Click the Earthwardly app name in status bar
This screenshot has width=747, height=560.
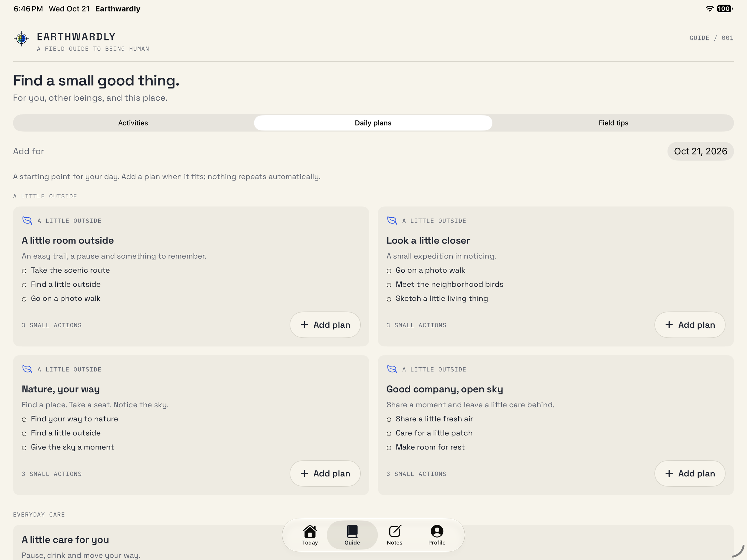(117, 9)
